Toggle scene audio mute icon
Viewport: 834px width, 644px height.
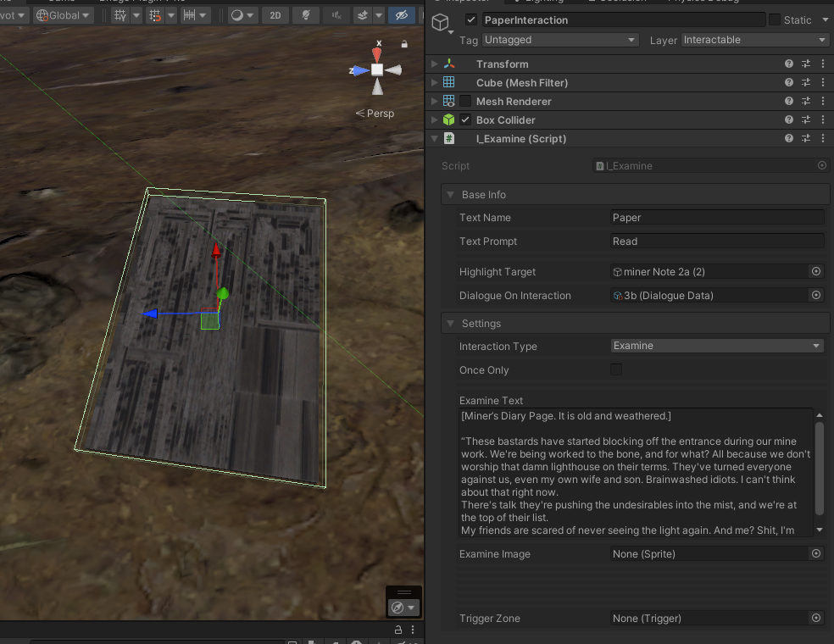tap(336, 15)
